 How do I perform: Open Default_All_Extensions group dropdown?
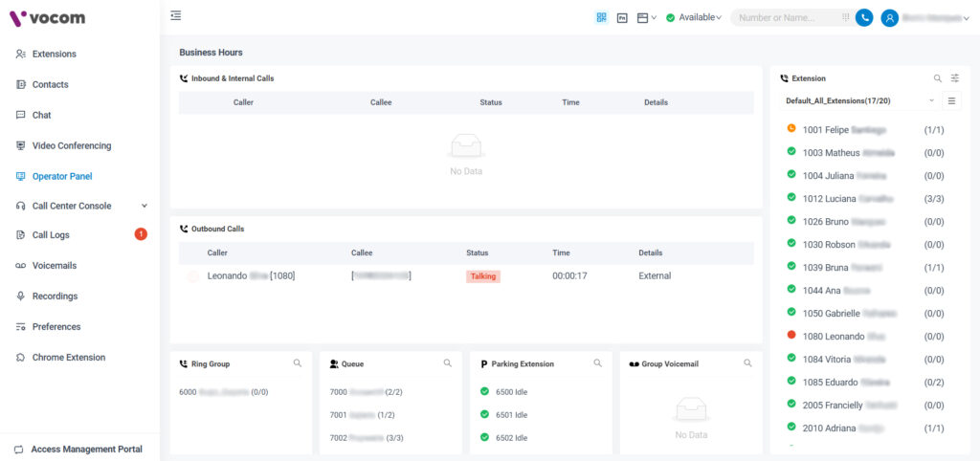coord(858,100)
